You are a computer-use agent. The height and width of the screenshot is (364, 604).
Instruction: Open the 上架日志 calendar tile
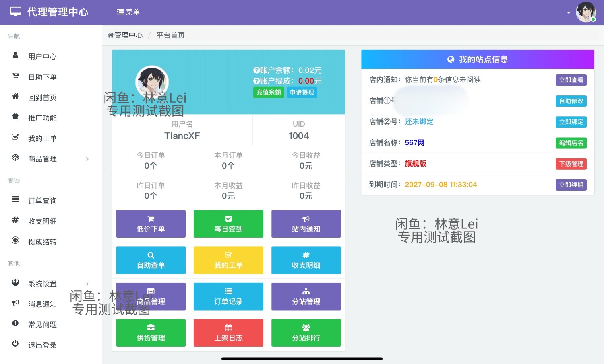click(x=228, y=333)
